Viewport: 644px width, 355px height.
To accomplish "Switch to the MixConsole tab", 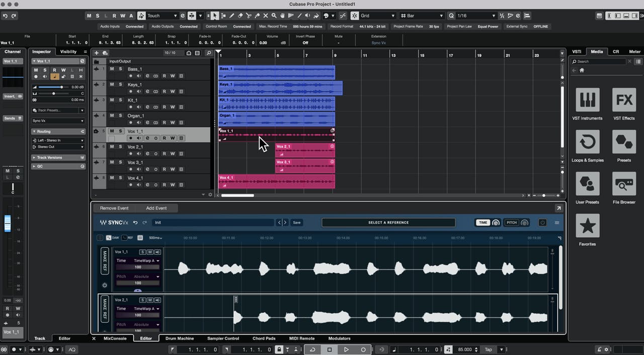I will coord(115,338).
